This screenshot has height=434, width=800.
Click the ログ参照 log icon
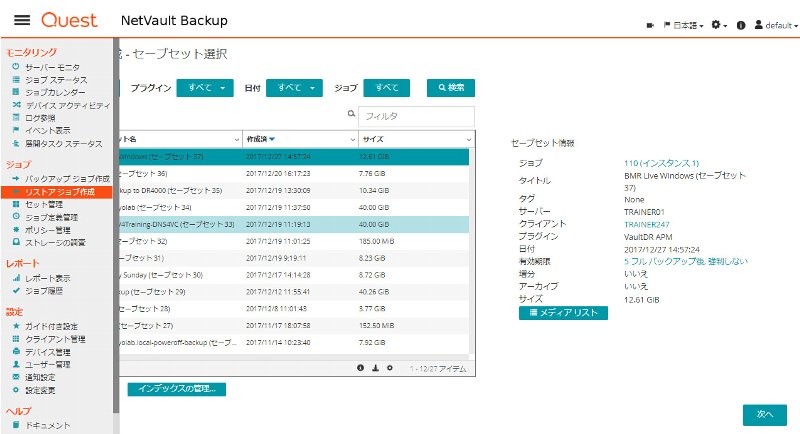coord(16,117)
